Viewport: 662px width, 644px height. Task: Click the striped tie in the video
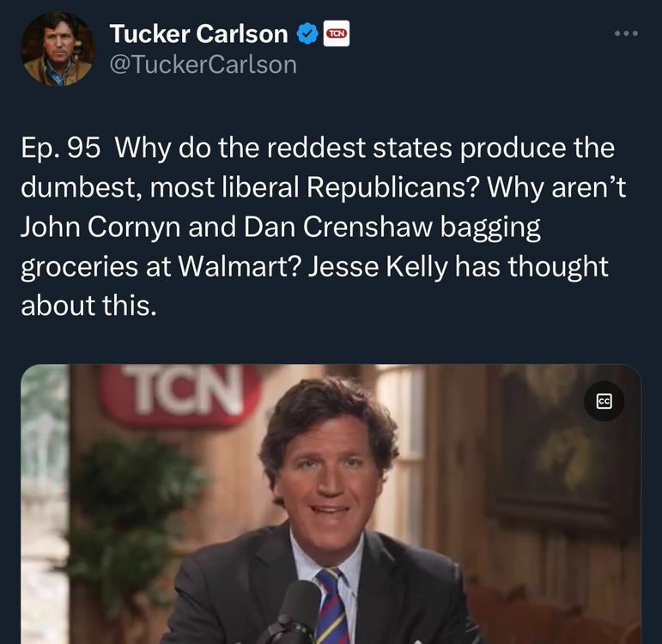pyautogui.click(x=332, y=605)
